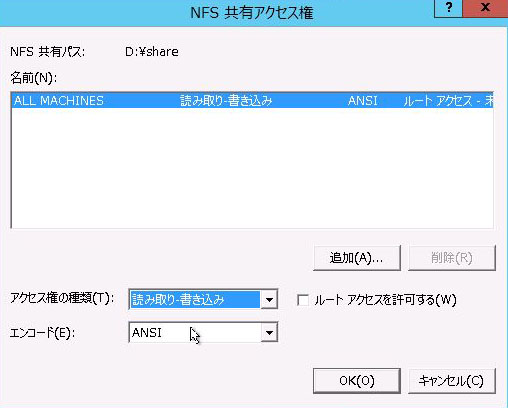Image resolution: width=508 pixels, height=408 pixels.
Task: Click the ANSI value in list row
Action: click(363, 101)
